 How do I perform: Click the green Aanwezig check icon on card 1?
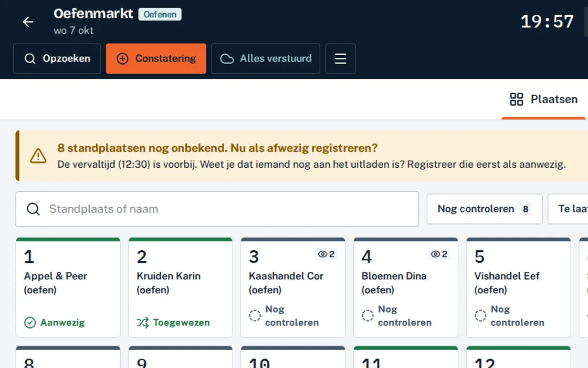[x=30, y=323]
